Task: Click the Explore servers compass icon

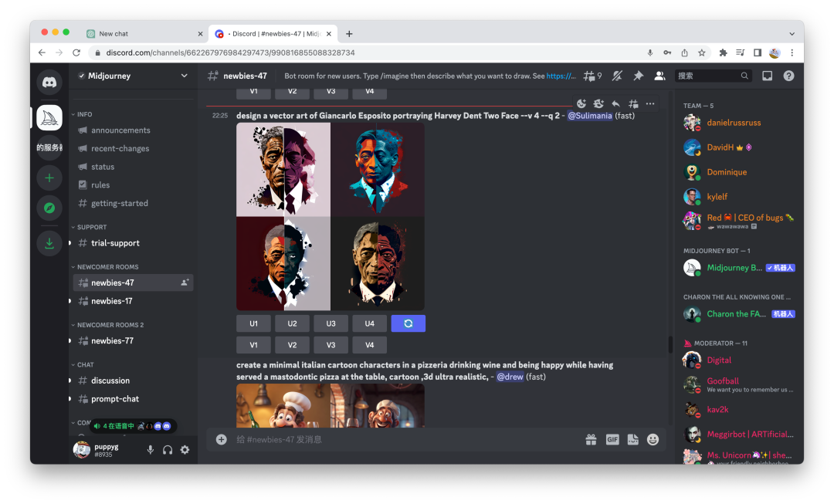Action: (49, 208)
